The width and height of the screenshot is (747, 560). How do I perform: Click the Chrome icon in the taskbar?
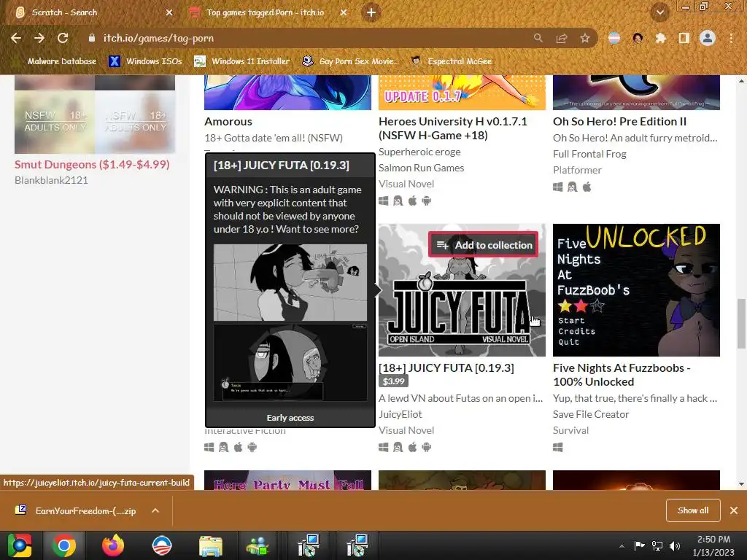(x=64, y=545)
